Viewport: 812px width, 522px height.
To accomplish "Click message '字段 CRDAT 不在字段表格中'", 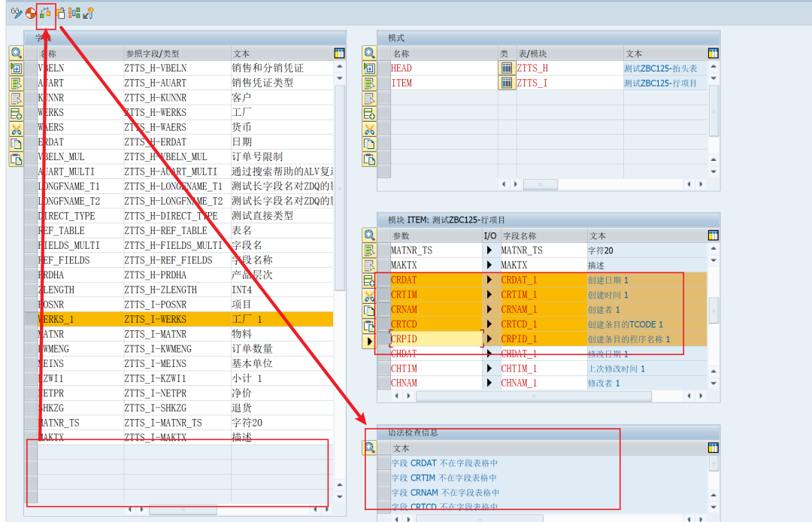I will [444, 463].
